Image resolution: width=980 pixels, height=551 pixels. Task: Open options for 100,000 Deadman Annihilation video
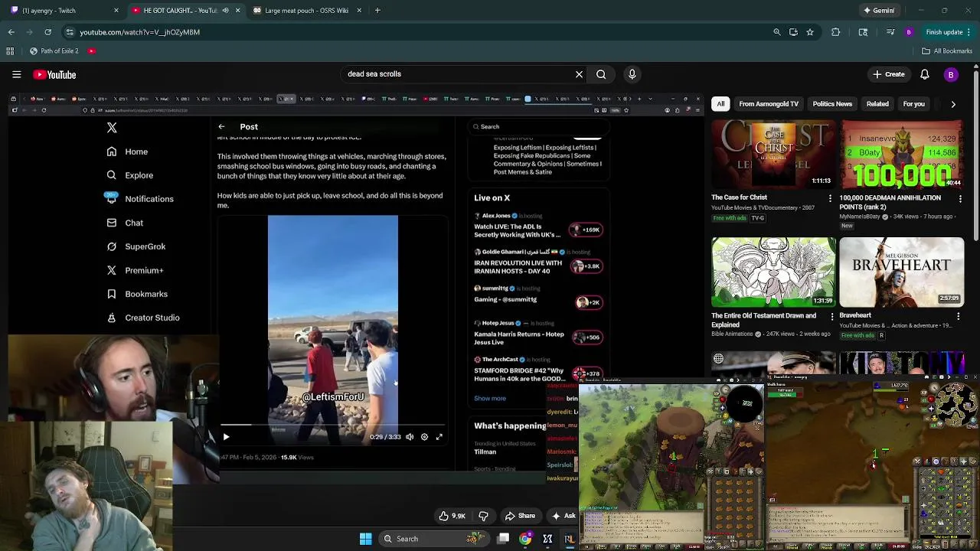tap(960, 198)
